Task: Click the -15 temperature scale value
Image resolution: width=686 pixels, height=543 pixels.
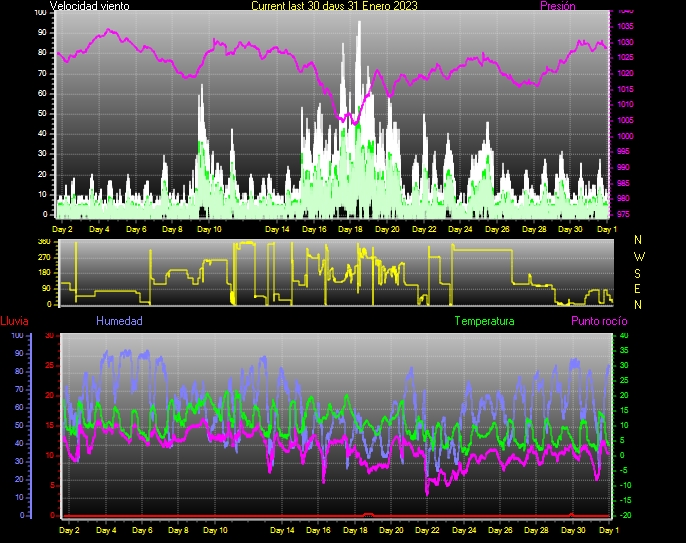Action: [x=626, y=500]
